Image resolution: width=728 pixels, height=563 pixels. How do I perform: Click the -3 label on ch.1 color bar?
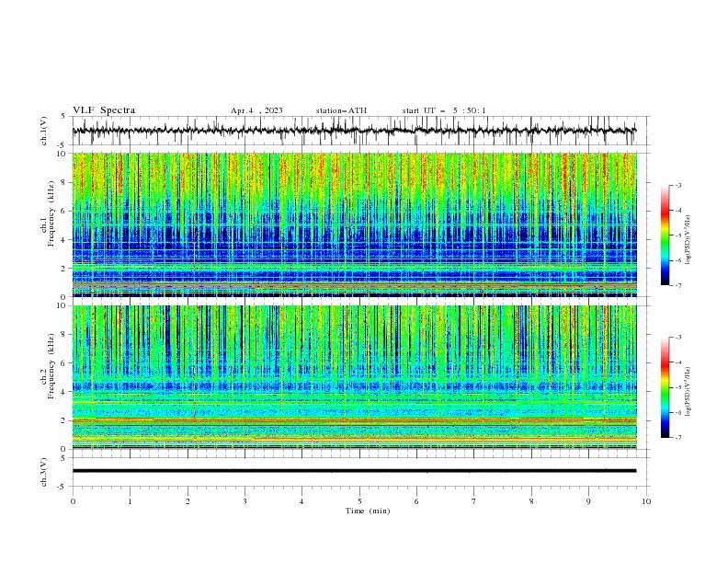click(x=678, y=185)
